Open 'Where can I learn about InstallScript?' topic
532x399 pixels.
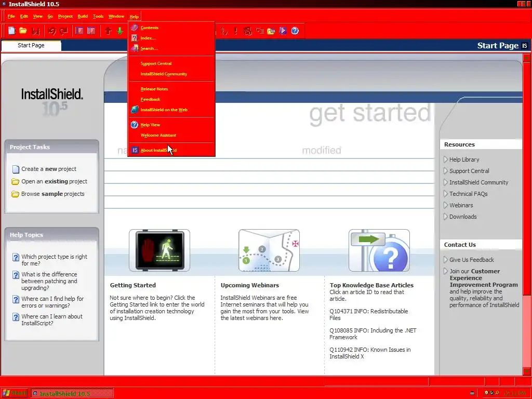[52, 320]
